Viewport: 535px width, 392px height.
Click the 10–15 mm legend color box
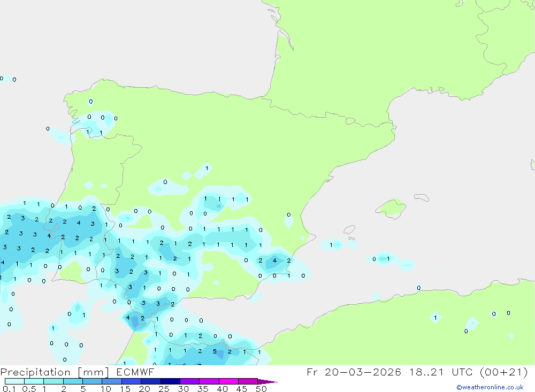click(112, 381)
